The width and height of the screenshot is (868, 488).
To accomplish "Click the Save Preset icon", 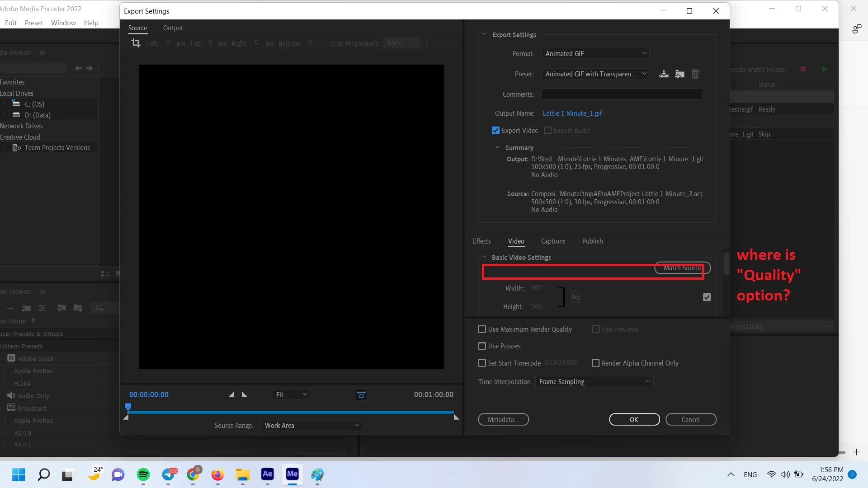I will point(664,74).
